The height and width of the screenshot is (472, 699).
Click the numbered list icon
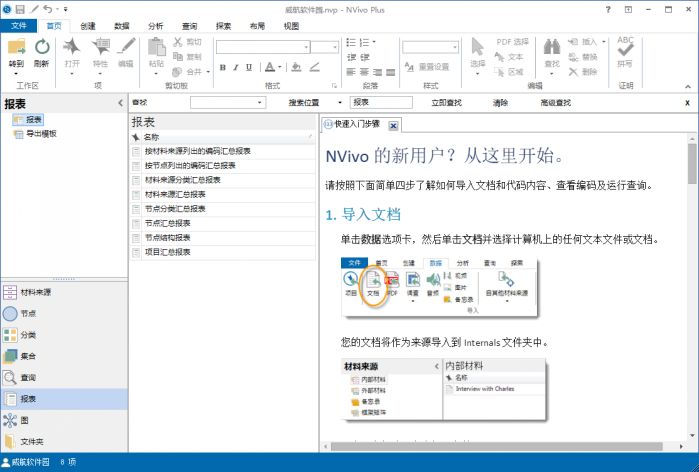point(364,42)
